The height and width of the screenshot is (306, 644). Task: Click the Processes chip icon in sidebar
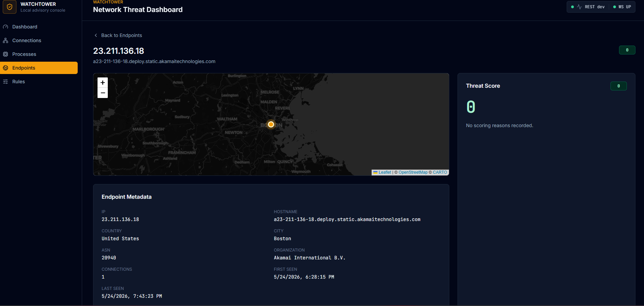[x=5, y=54]
